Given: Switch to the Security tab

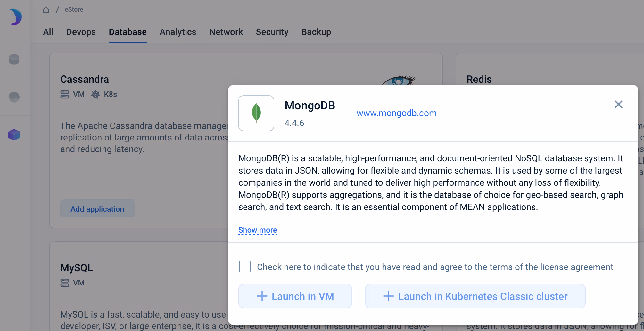Looking at the screenshot, I should coord(272,32).
